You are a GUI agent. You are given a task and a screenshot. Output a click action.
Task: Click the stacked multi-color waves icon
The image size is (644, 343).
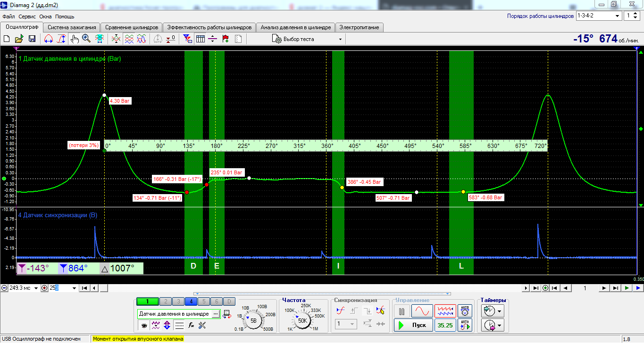(128, 39)
